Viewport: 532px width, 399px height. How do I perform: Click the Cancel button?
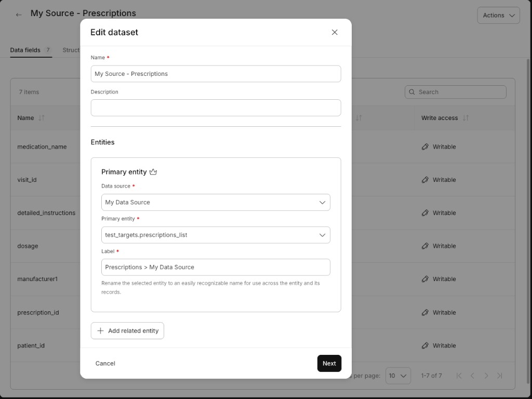coord(105,363)
